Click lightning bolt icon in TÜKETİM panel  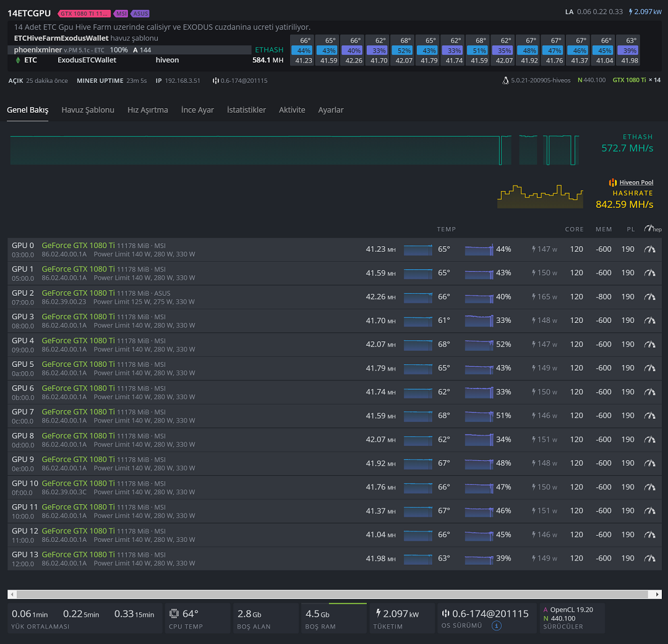(378, 613)
